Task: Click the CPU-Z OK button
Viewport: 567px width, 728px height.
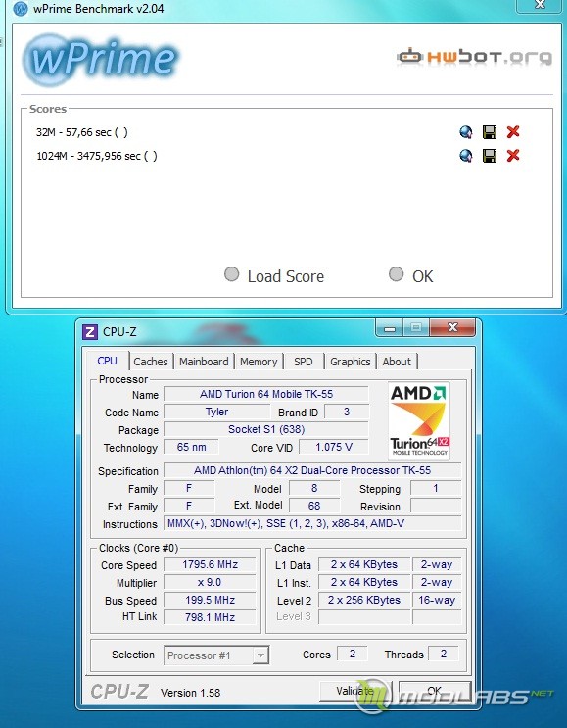Action: pyautogui.click(x=435, y=691)
